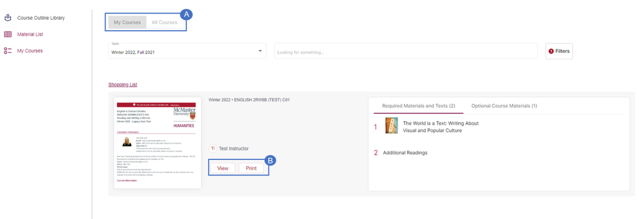Viewport: 644px width, 219px height.
Task: Click the red filter count badge
Action: point(551,51)
